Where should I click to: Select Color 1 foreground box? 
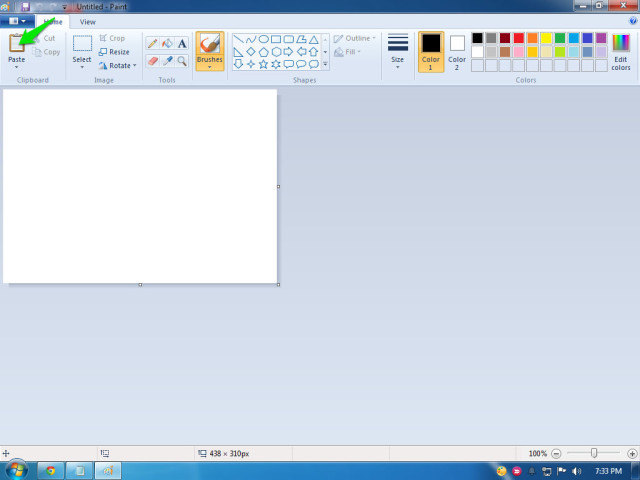coord(431,52)
